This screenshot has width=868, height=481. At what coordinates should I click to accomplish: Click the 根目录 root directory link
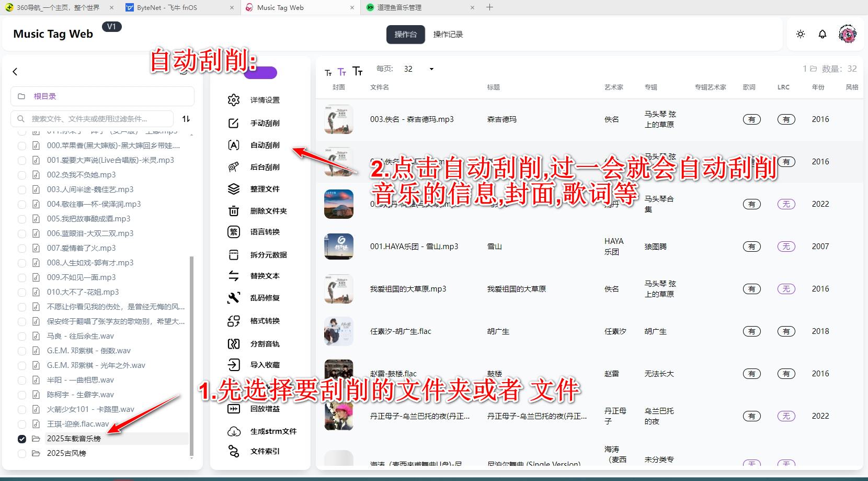click(x=44, y=96)
